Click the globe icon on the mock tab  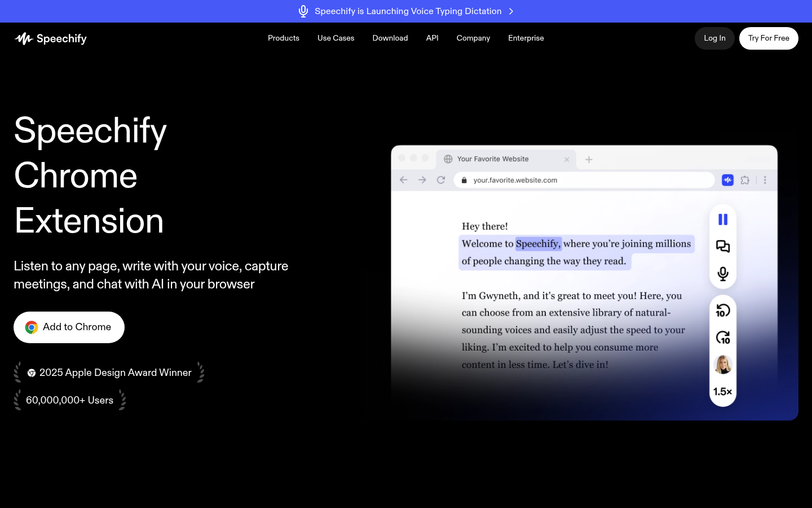(x=448, y=159)
